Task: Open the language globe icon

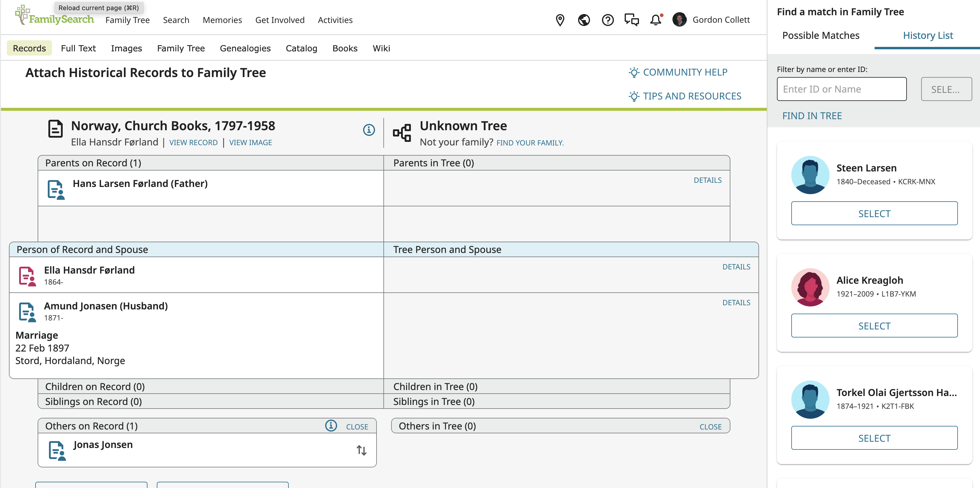Action: click(583, 20)
